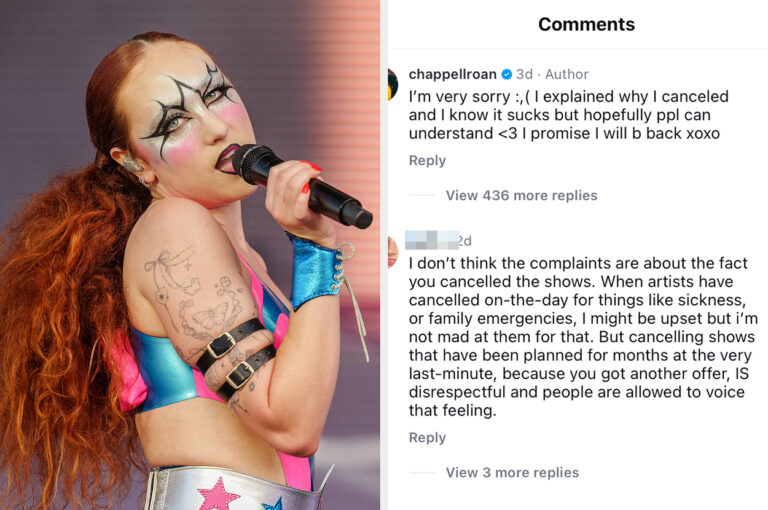Expand View 3 more replies
This screenshot has height=510, width=768.
[x=512, y=473]
